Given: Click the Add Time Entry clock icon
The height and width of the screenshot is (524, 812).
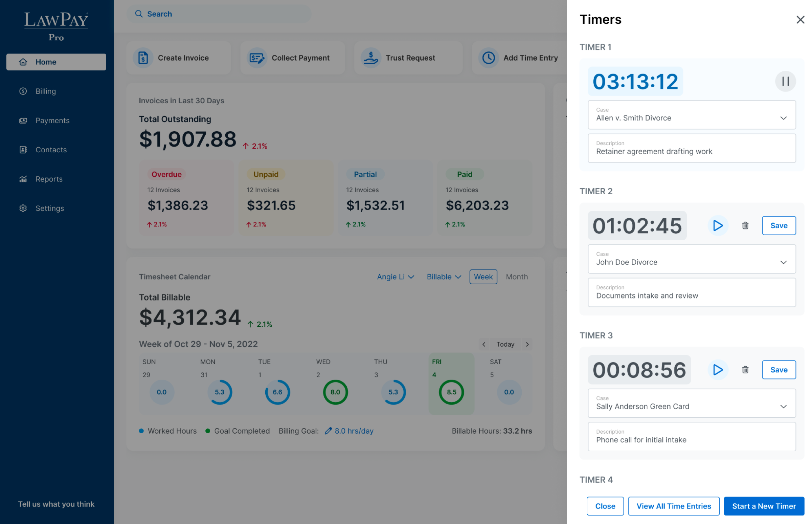Looking at the screenshot, I should [x=488, y=58].
